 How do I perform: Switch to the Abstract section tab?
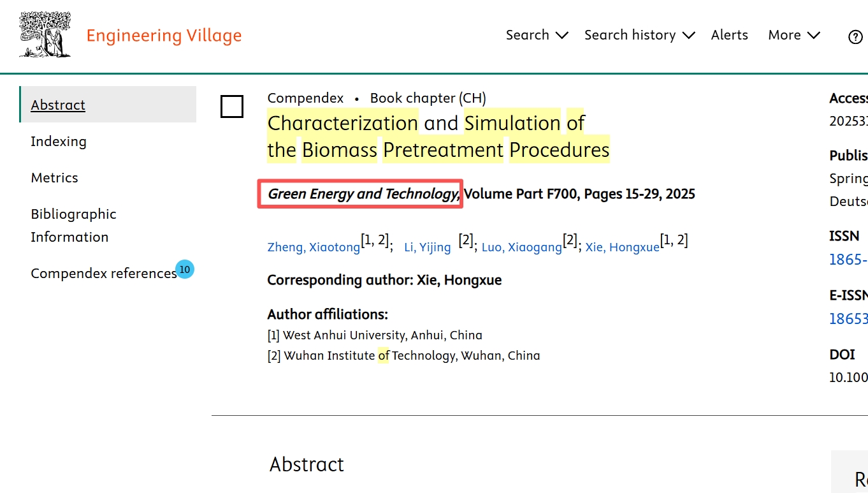coord(58,105)
